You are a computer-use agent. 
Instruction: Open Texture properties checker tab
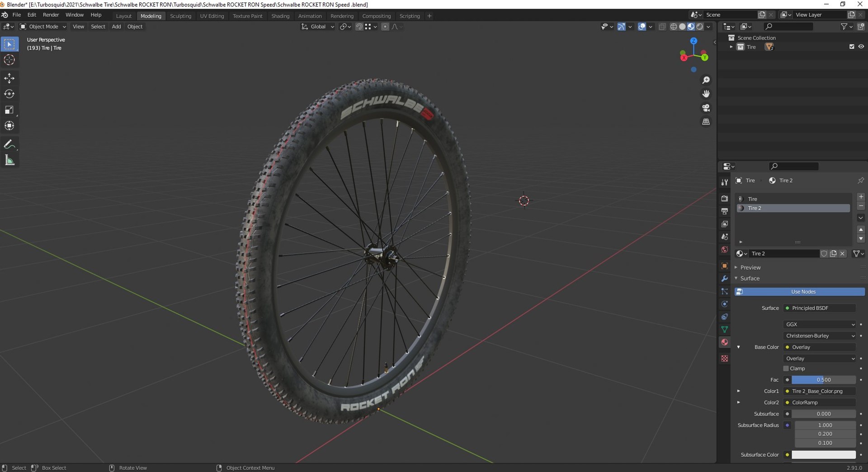pyautogui.click(x=725, y=359)
